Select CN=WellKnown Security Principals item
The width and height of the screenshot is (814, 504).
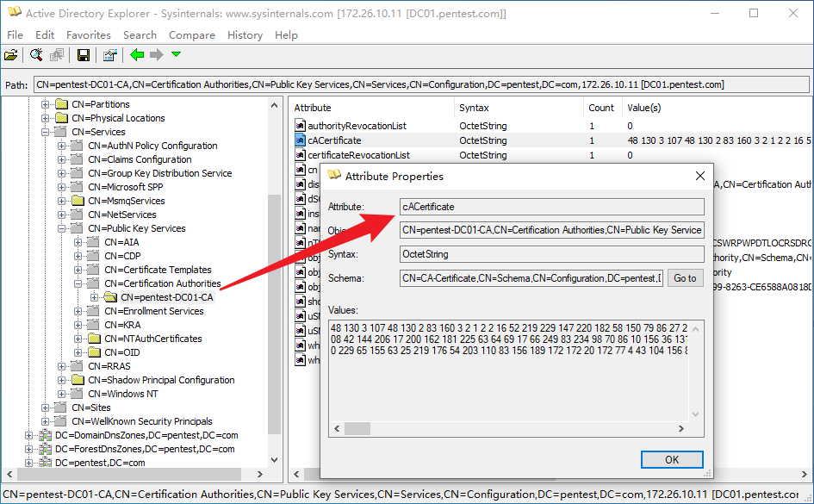[x=142, y=421]
